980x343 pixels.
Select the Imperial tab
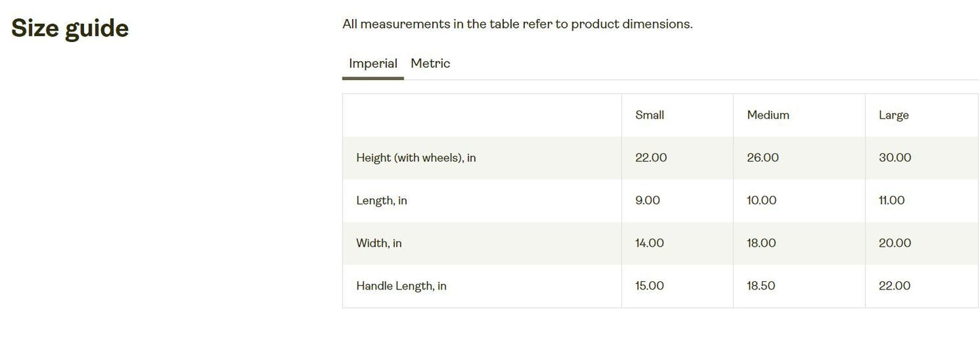tap(372, 64)
